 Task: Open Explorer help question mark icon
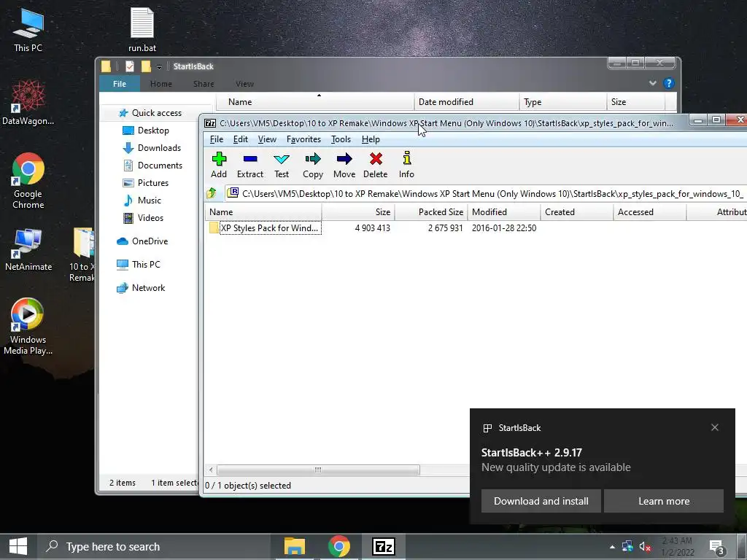668,83
